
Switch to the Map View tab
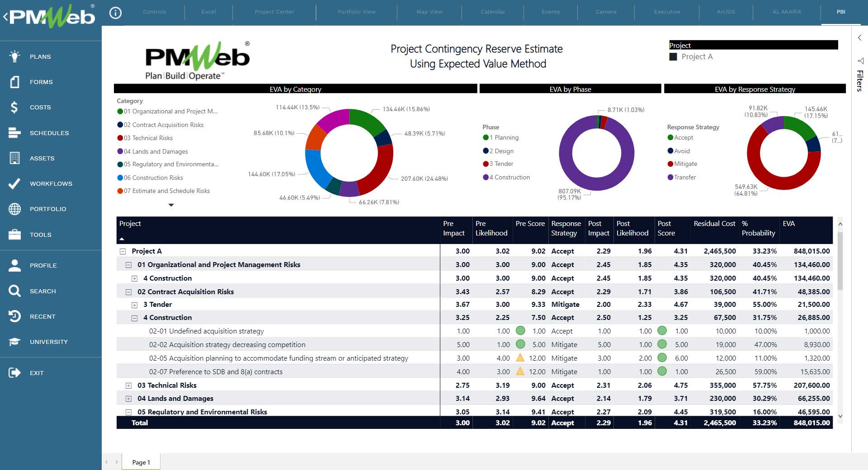coord(429,12)
